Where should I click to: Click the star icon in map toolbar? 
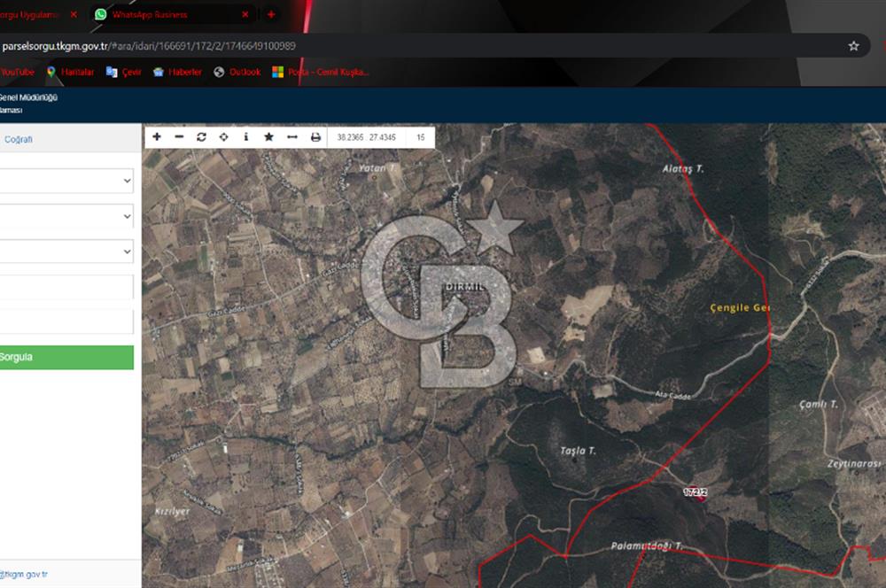[x=269, y=136]
